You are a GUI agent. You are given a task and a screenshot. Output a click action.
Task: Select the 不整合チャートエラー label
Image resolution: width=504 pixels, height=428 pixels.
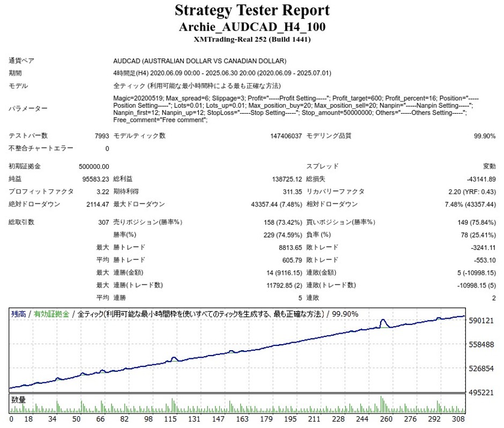point(41,148)
